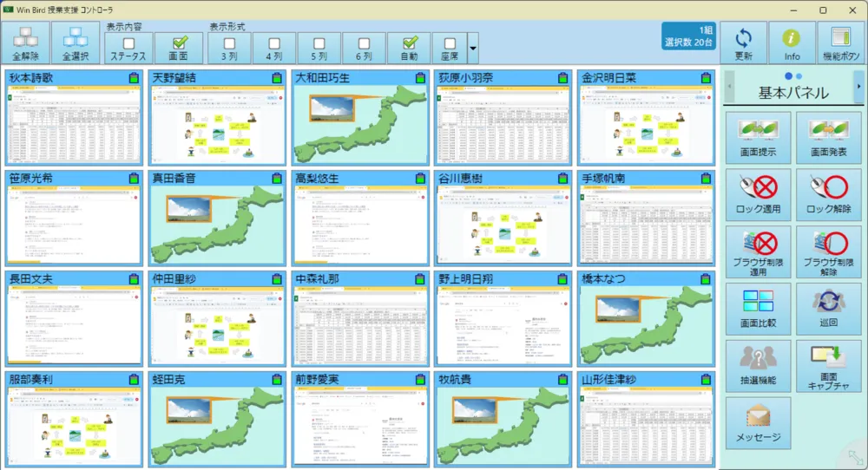The width and height of the screenshot is (868, 470).
Task: Click the 画面提示 screen presentation icon
Action: pyautogui.click(x=758, y=138)
